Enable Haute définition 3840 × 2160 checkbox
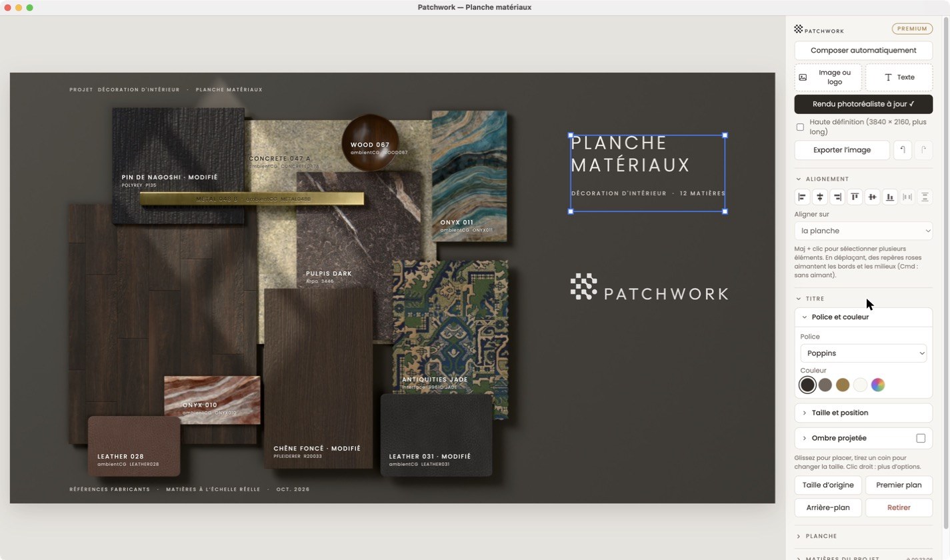950x560 pixels. coord(800,127)
